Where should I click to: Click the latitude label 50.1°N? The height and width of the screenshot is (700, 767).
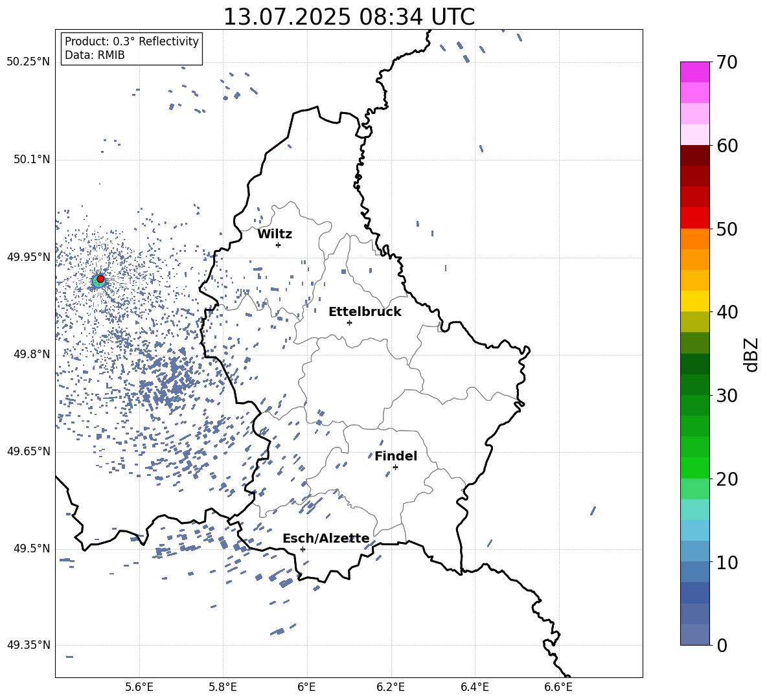tap(31, 160)
